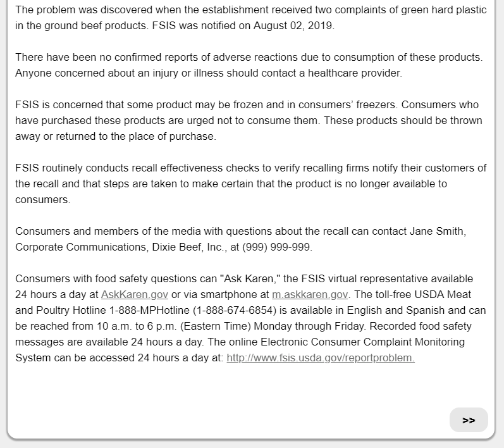Click the "August 02, 2019" date text
Viewport: 504px width, 448px height.
pyautogui.click(x=293, y=26)
